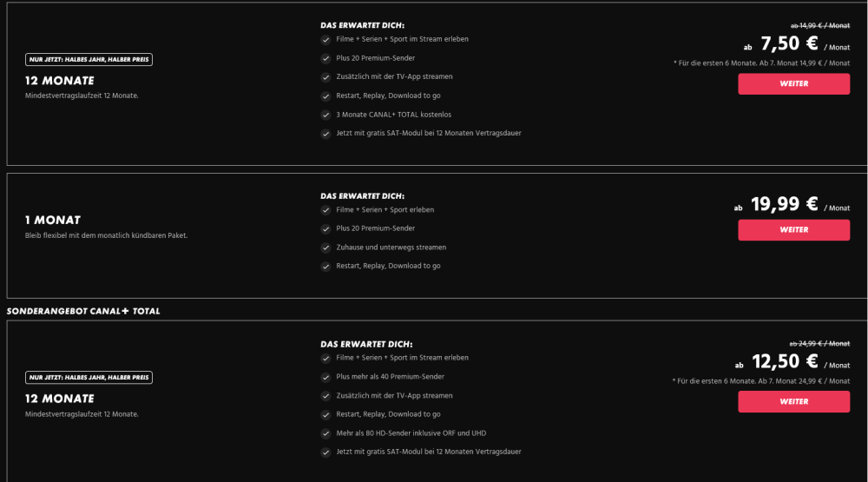
Task: Click checkmark icon next to 'Plus 20 Premium-Sender' in first plan
Action: pyautogui.click(x=325, y=58)
